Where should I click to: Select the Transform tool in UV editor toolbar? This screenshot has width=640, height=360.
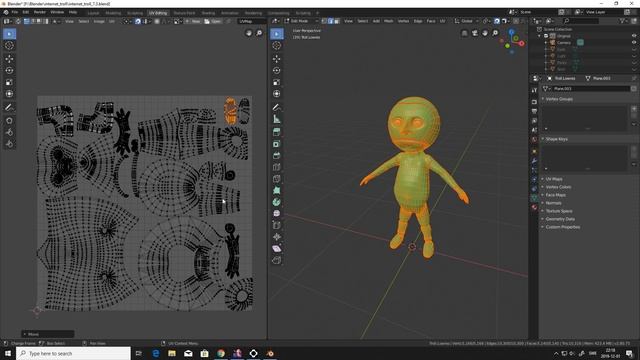click(x=9, y=94)
